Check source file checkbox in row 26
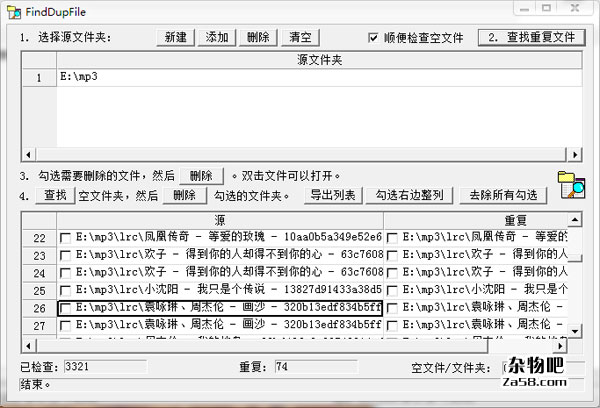 pos(65,308)
